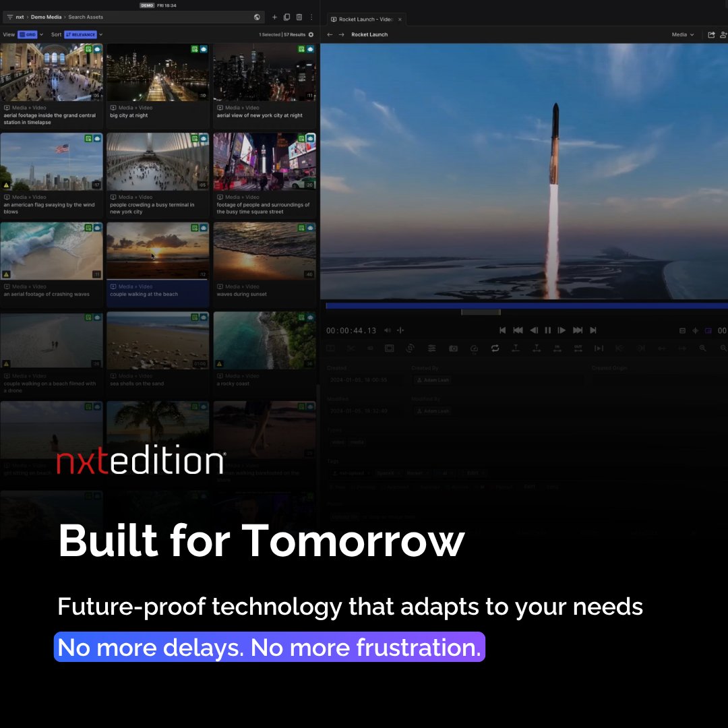Screen dimensions: 728x728
Task: Click blue cloud badge on big city at night
Action: click(x=204, y=49)
